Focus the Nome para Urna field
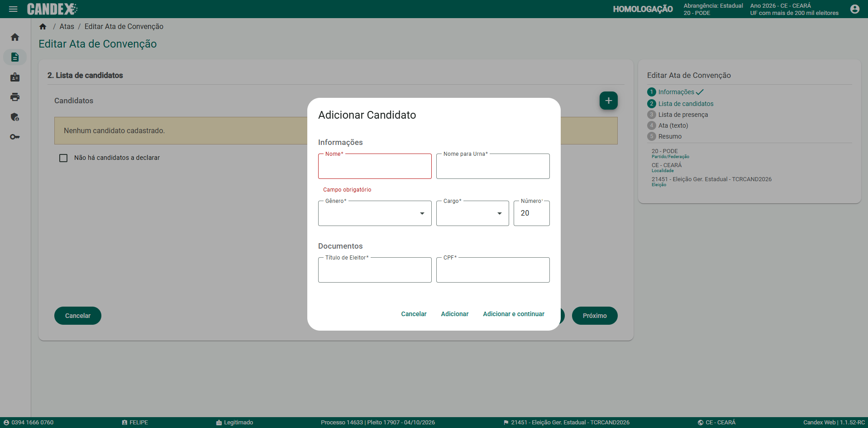Viewport: 868px width, 428px height. [x=493, y=166]
